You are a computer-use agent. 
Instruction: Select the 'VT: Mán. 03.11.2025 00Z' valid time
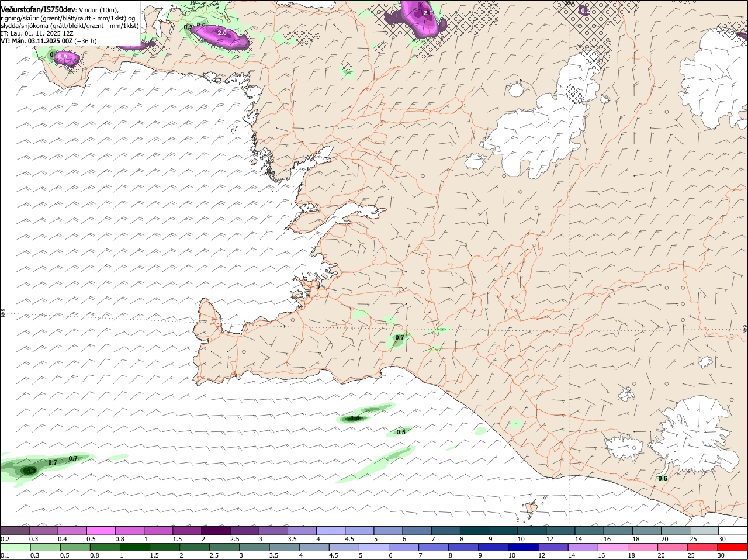click(37, 41)
